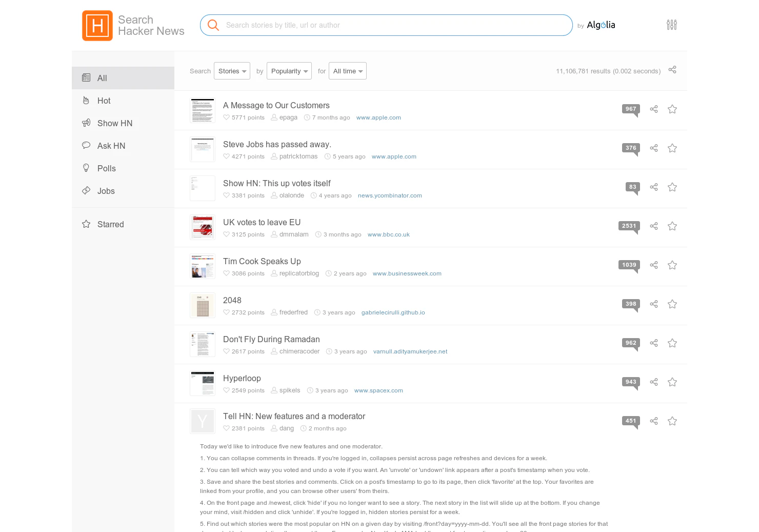This screenshot has height=532, width=759.
Task: Open 'UK votes to leave EU' title
Action: 262,222
